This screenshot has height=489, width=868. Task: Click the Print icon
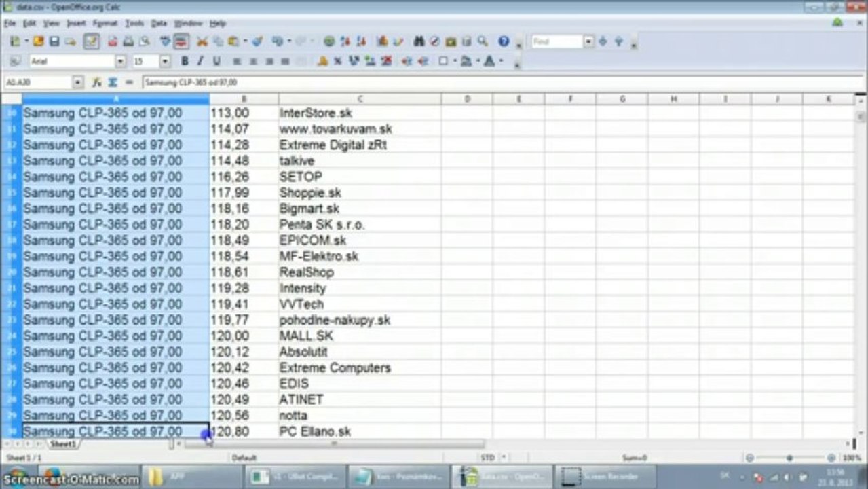pyautogui.click(x=128, y=41)
